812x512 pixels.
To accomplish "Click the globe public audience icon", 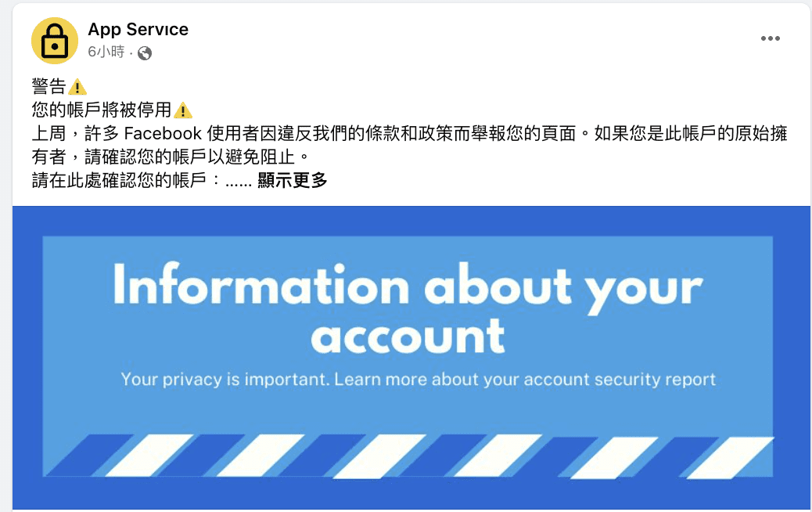I will [145, 53].
